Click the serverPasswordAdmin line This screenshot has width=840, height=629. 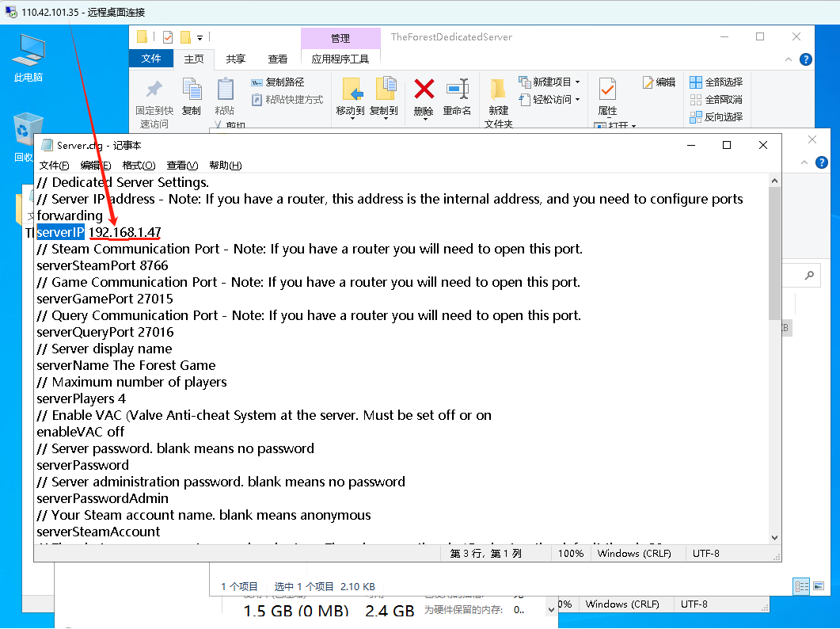(102, 498)
